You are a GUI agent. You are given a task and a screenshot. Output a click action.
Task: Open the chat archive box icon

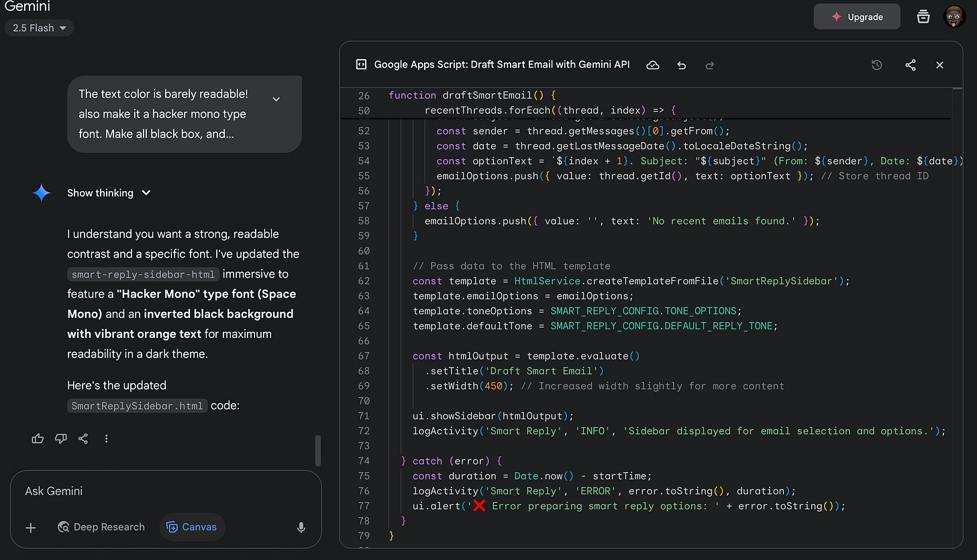[923, 16]
